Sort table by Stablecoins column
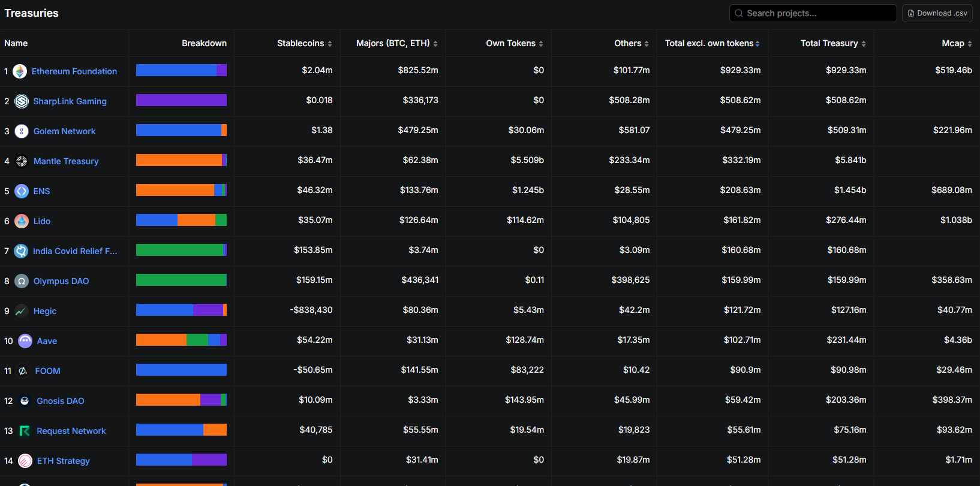The height and width of the screenshot is (486, 980). tap(304, 43)
